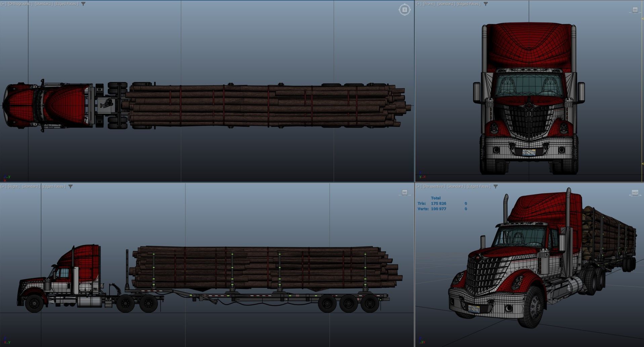Open Standard shading menu in Perspective viewport
644x347 pixels.
click(456, 187)
